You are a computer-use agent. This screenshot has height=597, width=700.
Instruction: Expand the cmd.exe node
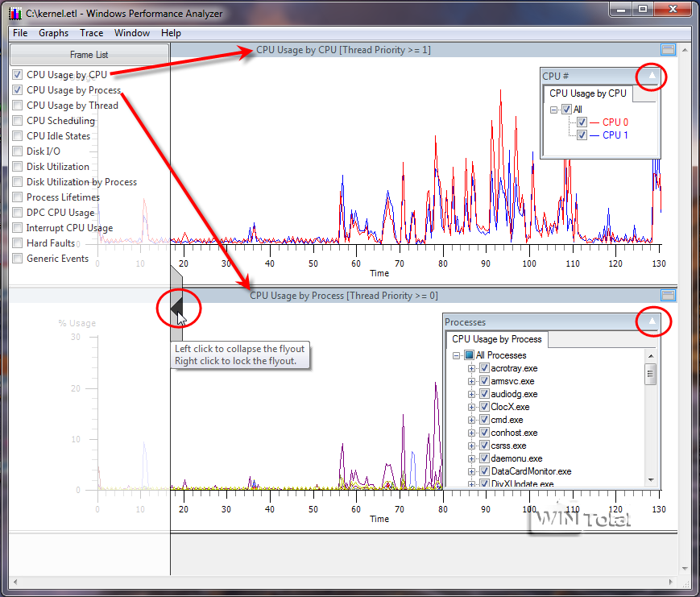[471, 421]
